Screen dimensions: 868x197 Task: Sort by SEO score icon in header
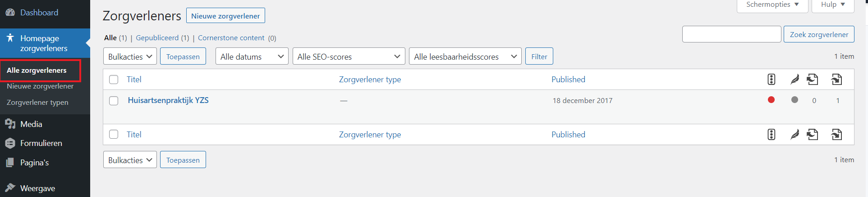coord(772,80)
